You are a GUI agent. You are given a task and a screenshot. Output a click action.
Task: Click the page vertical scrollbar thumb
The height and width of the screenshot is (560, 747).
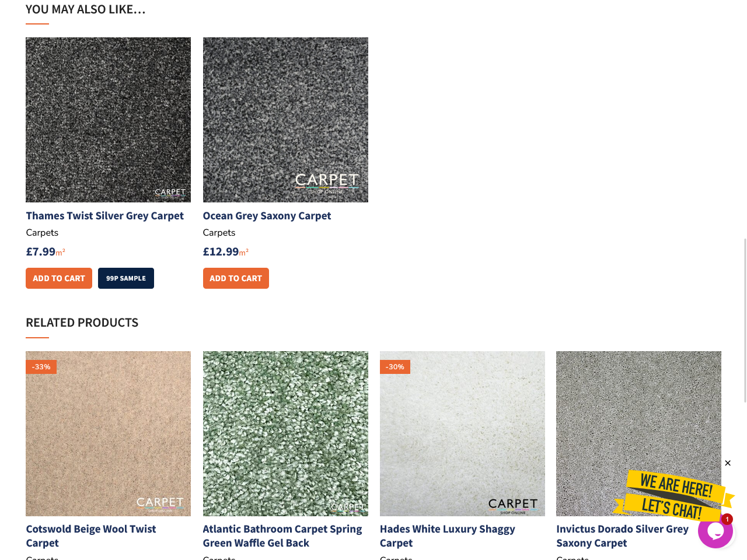coord(745,320)
